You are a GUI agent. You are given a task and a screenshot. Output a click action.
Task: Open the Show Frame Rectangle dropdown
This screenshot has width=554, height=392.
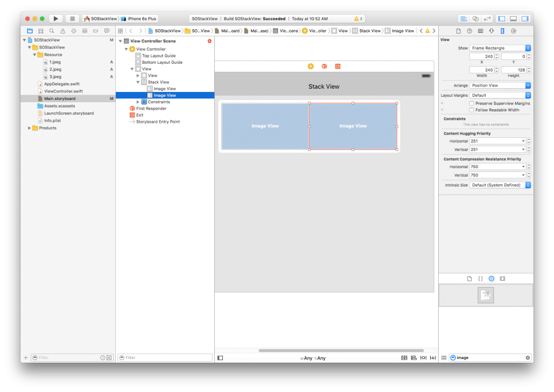click(500, 48)
